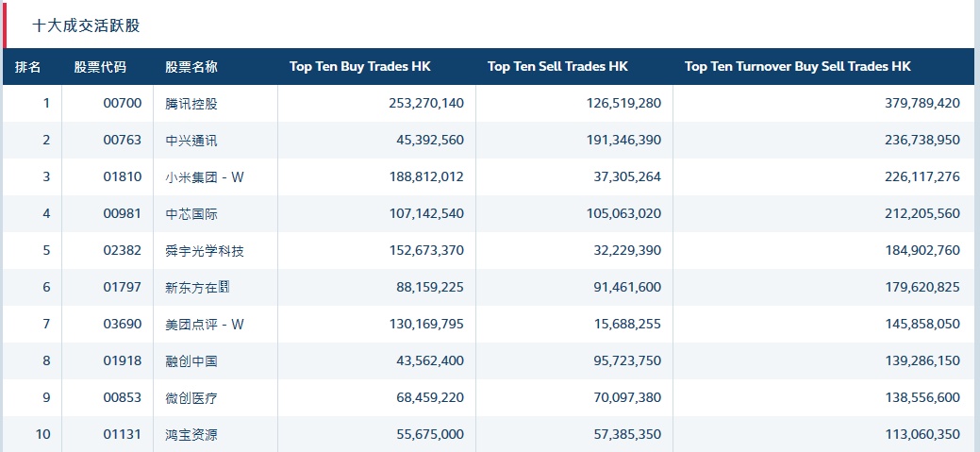Image resolution: width=980 pixels, height=452 pixels.
Task: Open the 鸿宝资源 stock entry
Action: click(191, 435)
